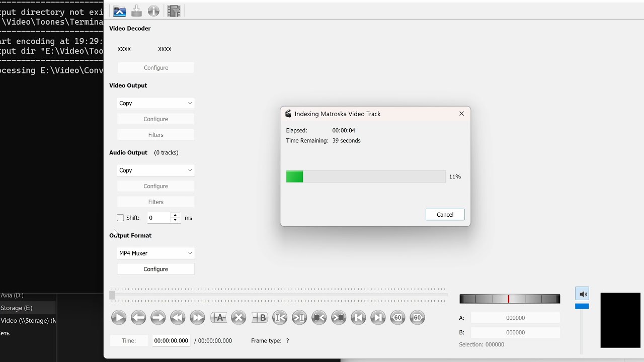The image size is (644, 362).
Task: Select Video (\\Storage) network drive in Explorer
Action: (28, 320)
